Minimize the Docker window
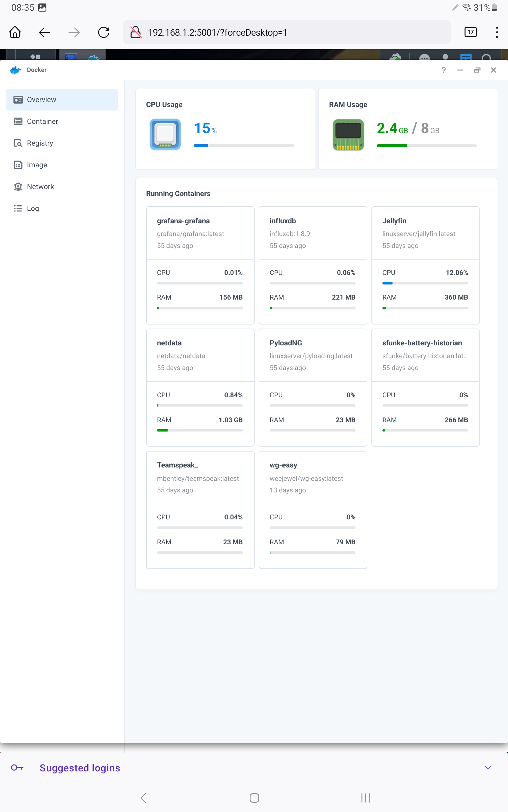The image size is (508, 812). (x=460, y=70)
